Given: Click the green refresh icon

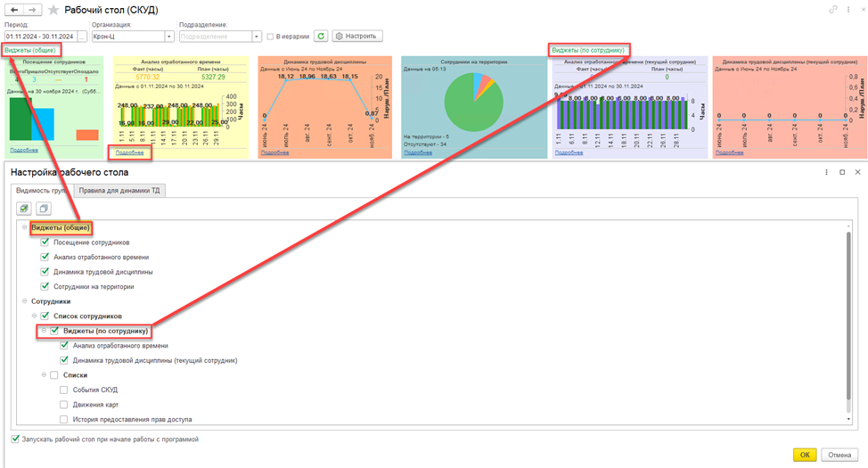Looking at the screenshot, I should click(x=321, y=37).
